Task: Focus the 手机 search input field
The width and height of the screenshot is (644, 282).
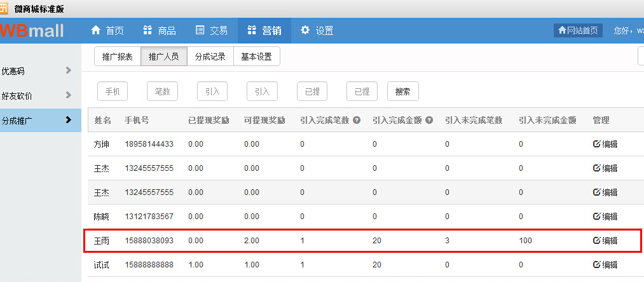Action: click(113, 91)
